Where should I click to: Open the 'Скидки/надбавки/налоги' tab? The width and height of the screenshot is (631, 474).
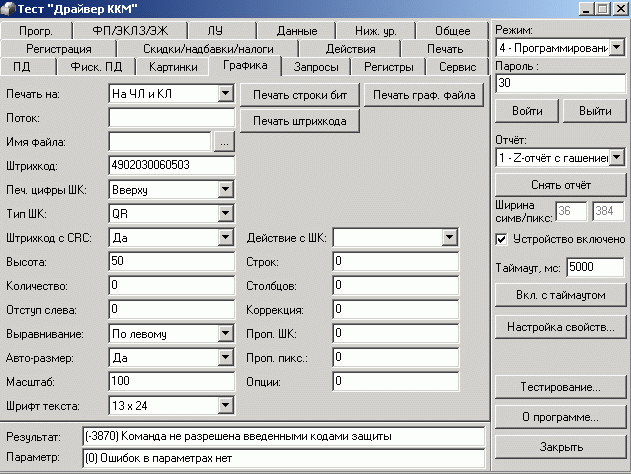point(208,49)
